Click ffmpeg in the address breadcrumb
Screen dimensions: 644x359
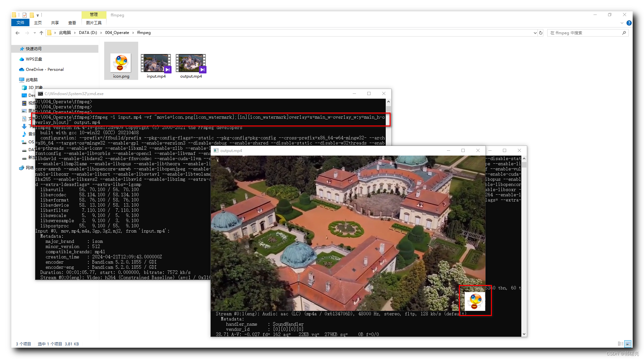[x=144, y=33]
